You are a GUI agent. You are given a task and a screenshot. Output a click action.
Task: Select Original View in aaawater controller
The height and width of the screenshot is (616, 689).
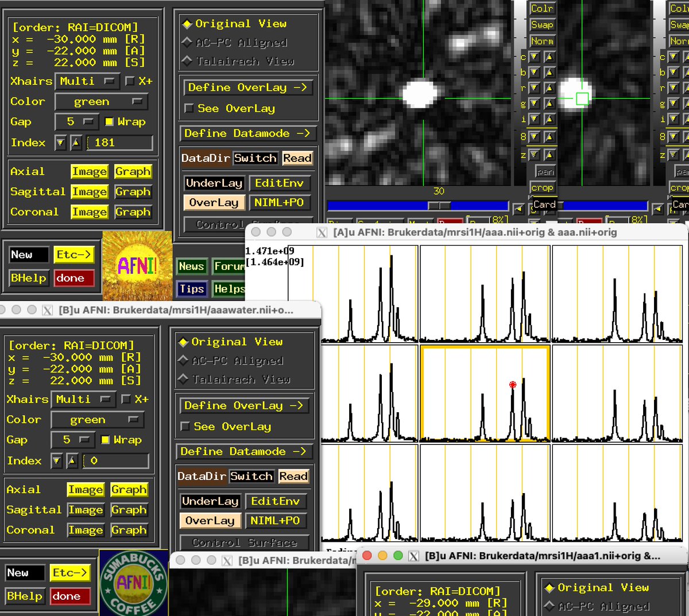(x=230, y=342)
